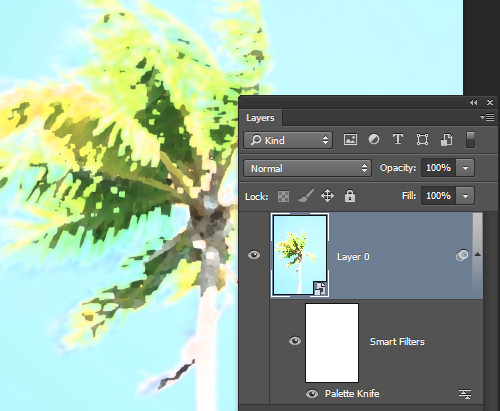
Task: Filter for adjustment layers icon
Action: pos(374,139)
